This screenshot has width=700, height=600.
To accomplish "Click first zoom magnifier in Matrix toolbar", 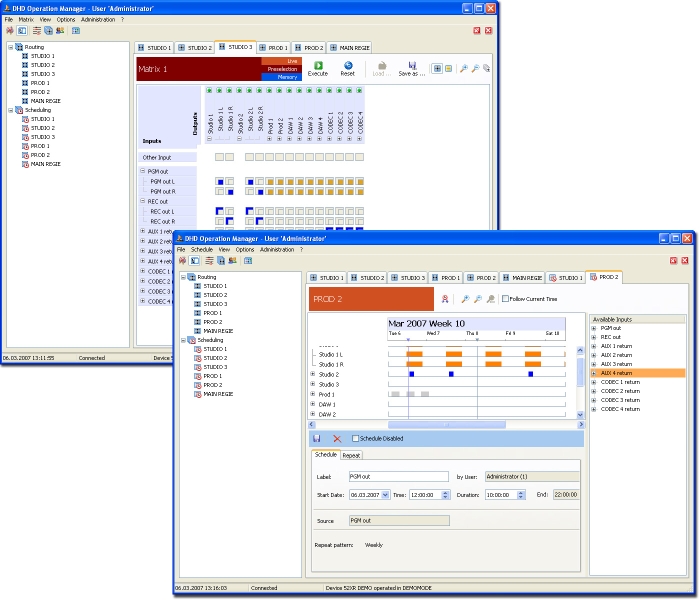I will [x=464, y=68].
